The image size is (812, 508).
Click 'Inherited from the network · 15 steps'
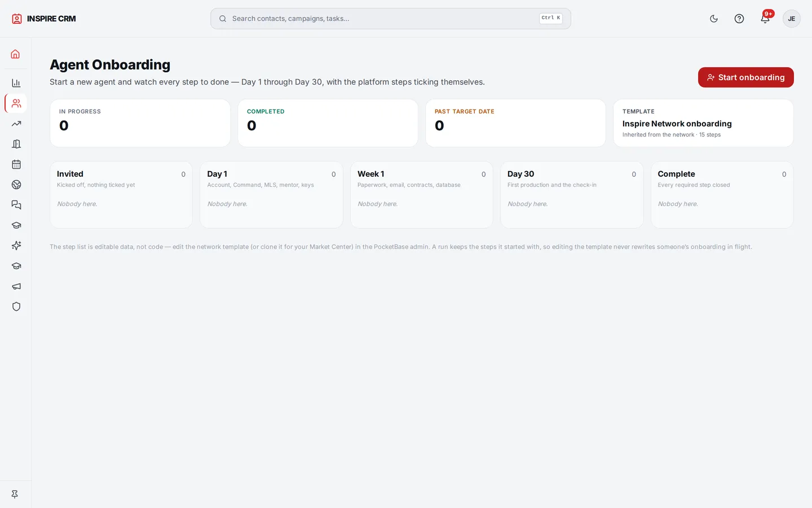[672, 135]
